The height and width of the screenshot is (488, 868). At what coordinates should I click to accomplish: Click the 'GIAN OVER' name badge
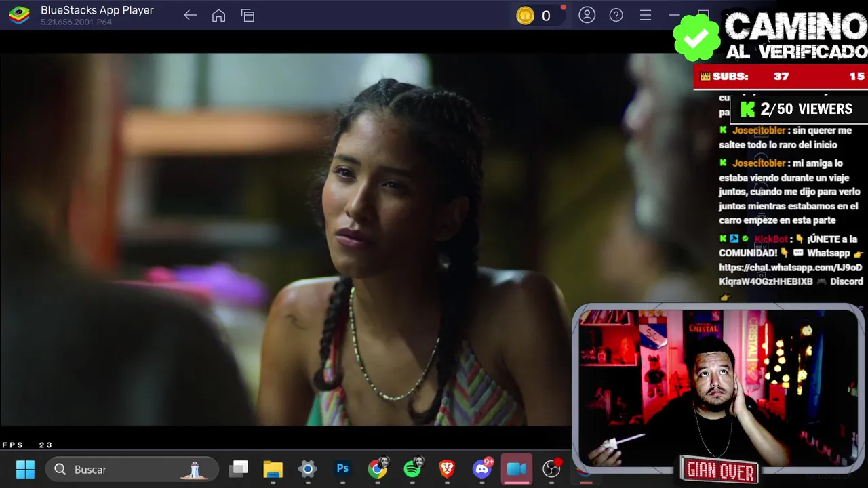coord(720,470)
